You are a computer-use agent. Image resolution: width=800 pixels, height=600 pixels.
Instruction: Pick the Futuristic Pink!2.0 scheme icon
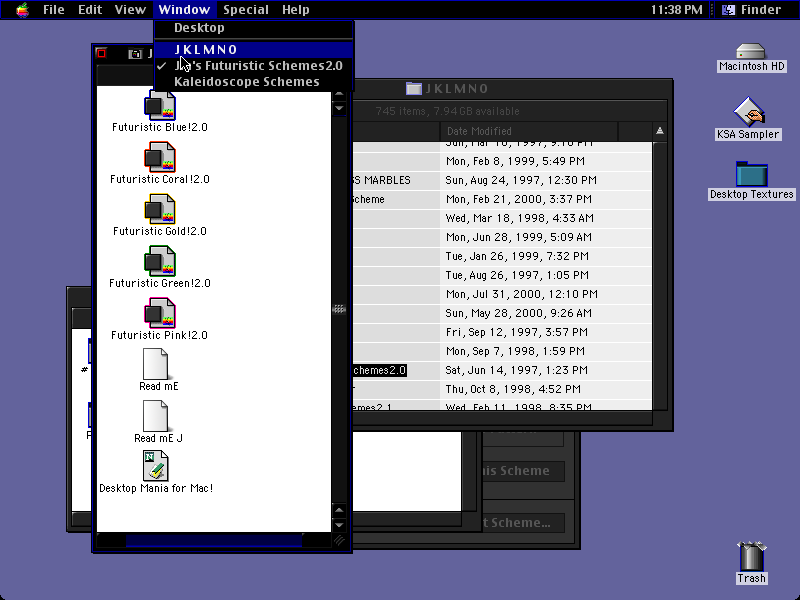click(x=160, y=313)
